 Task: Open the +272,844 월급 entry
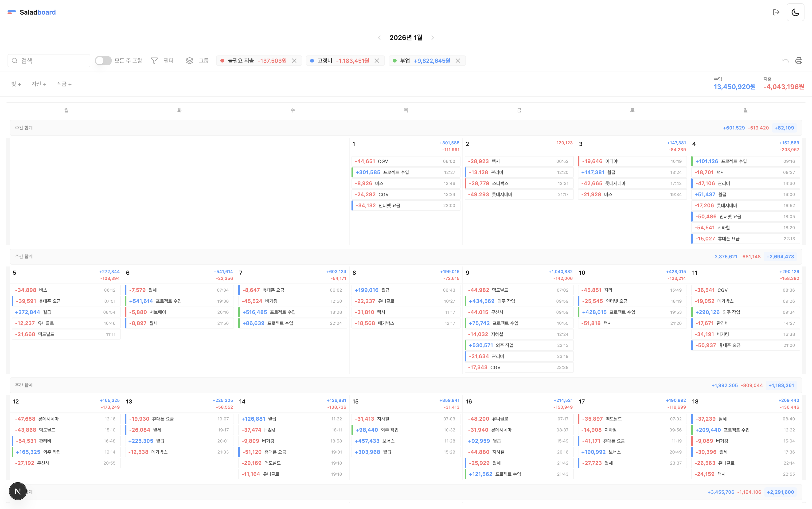tap(66, 312)
